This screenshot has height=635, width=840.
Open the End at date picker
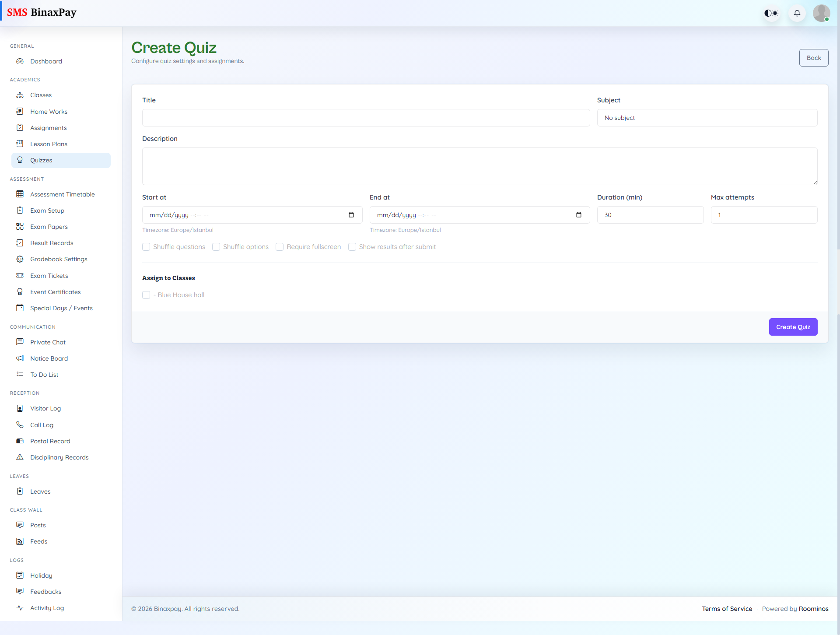point(579,215)
